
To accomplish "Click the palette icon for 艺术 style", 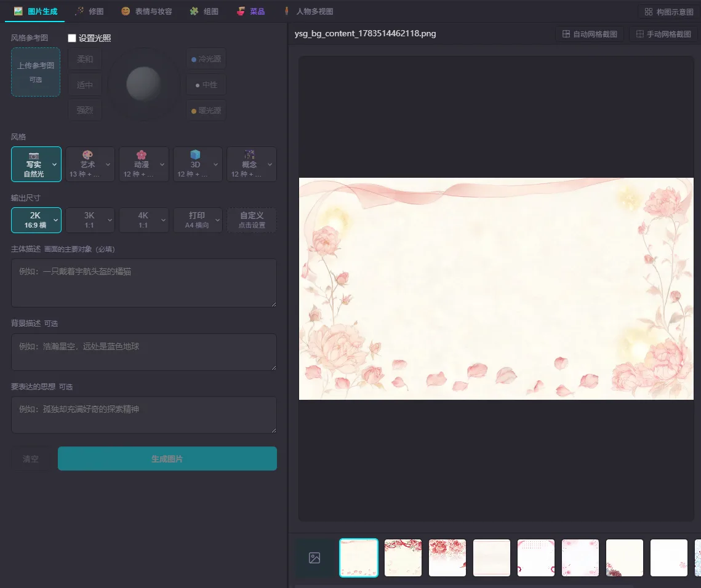I will [x=87, y=155].
